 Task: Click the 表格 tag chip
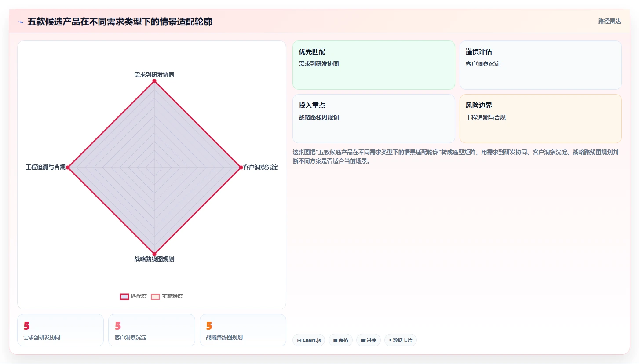coord(340,340)
